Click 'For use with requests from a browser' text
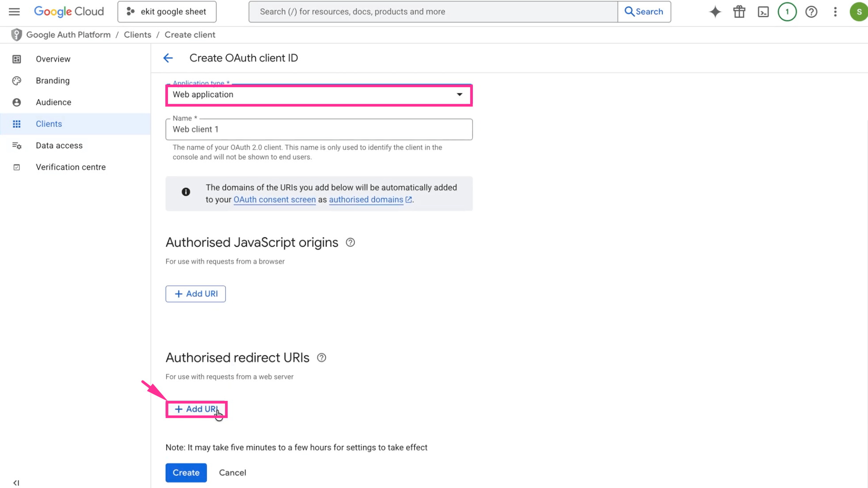 pos(225,262)
